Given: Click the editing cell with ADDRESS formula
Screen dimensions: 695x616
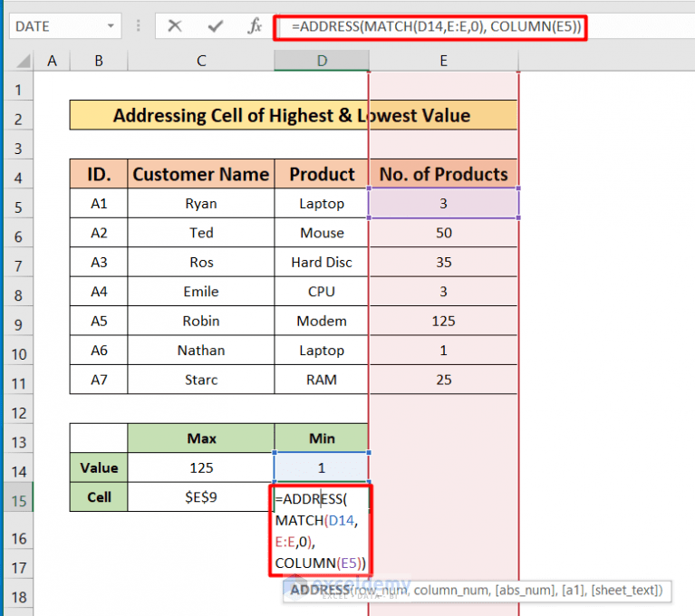Looking at the screenshot, I should [x=321, y=531].
